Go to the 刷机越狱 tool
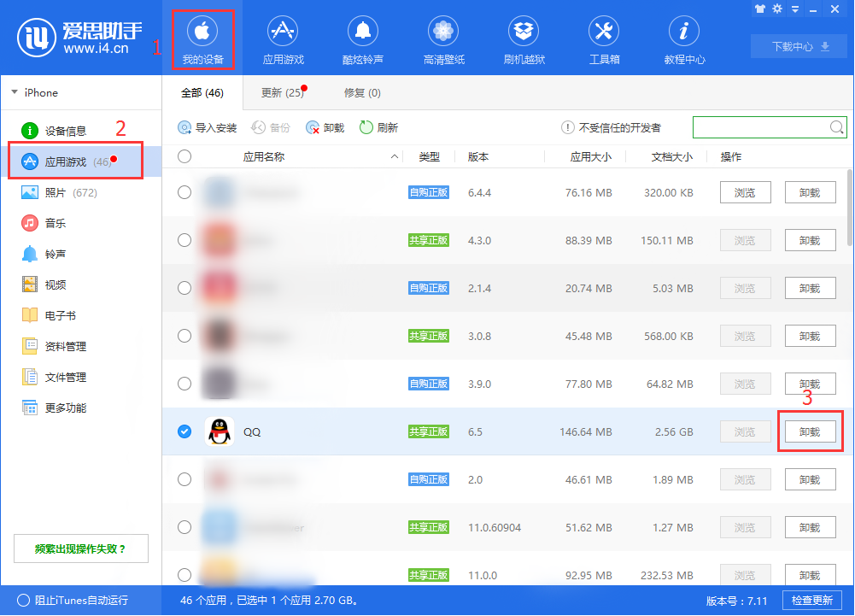 click(523, 38)
